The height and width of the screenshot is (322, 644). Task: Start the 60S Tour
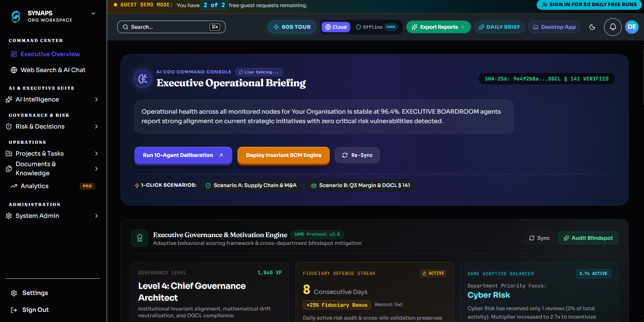click(x=292, y=27)
